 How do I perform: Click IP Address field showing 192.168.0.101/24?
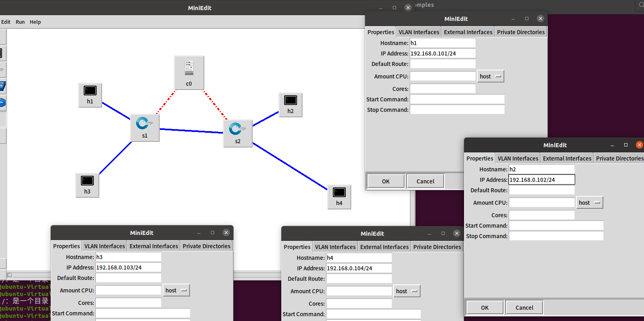443,53
